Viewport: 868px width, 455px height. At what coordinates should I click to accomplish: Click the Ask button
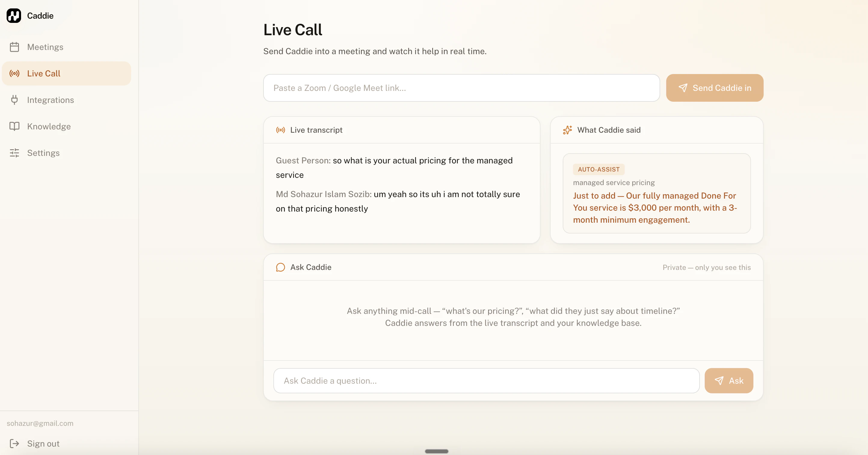coord(729,381)
